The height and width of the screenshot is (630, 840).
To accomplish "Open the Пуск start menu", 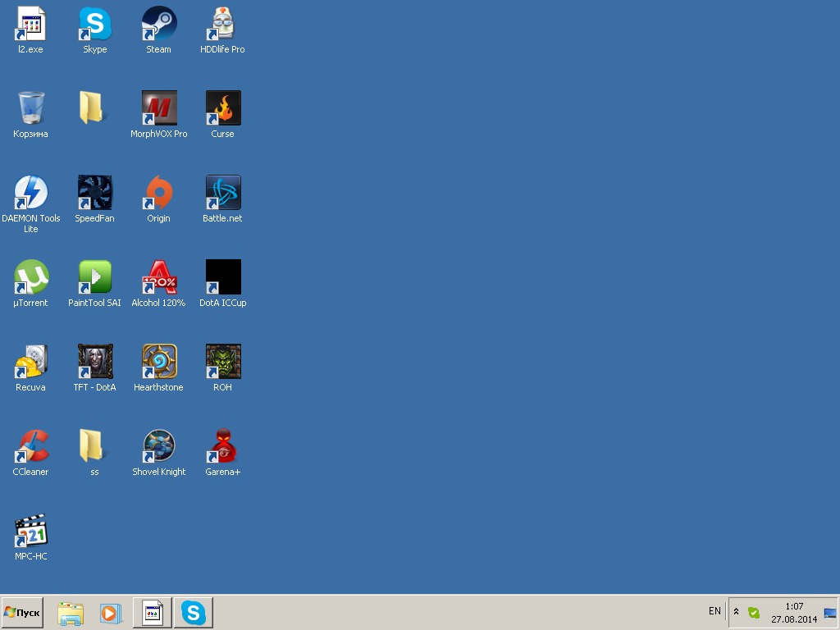I will coord(22,612).
